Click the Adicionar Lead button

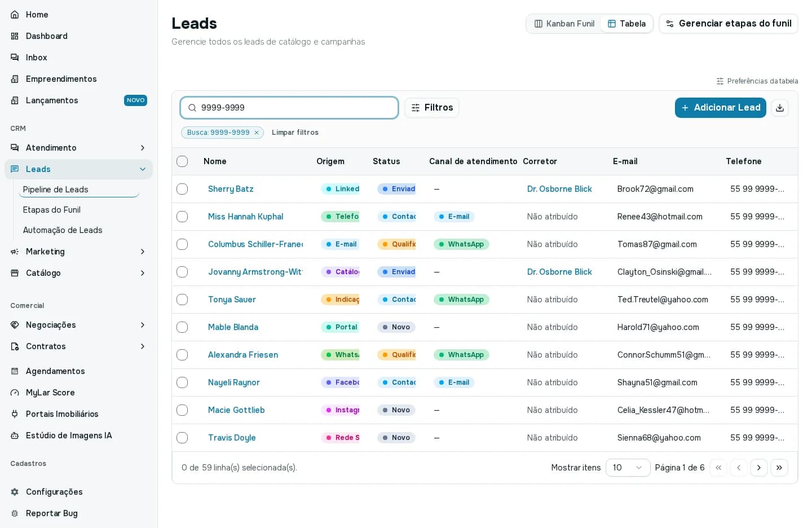pos(720,108)
